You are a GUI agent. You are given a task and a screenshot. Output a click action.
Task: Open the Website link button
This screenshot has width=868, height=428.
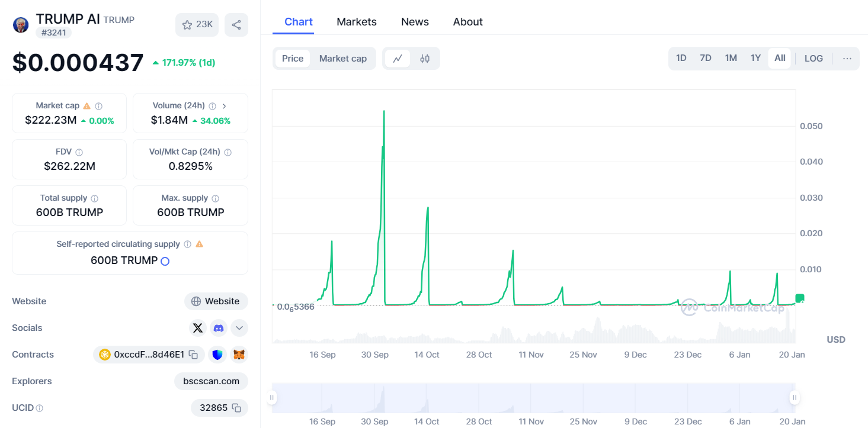[216, 301]
